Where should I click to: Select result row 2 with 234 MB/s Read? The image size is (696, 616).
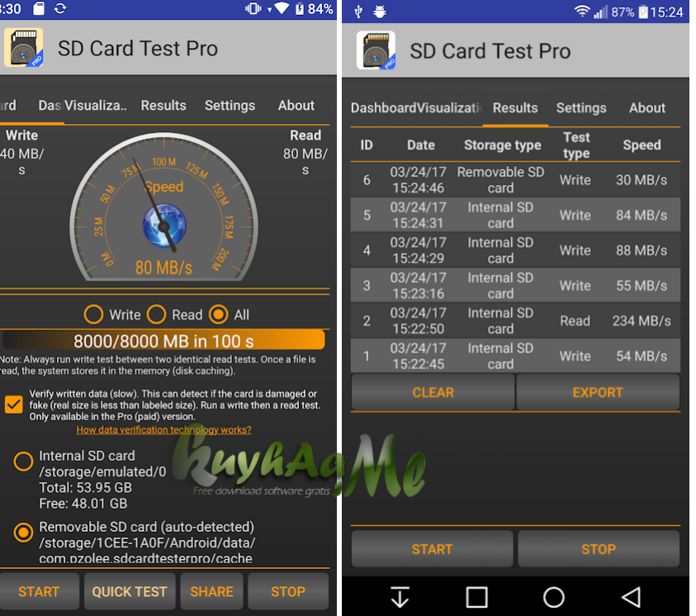pyautogui.click(x=515, y=320)
